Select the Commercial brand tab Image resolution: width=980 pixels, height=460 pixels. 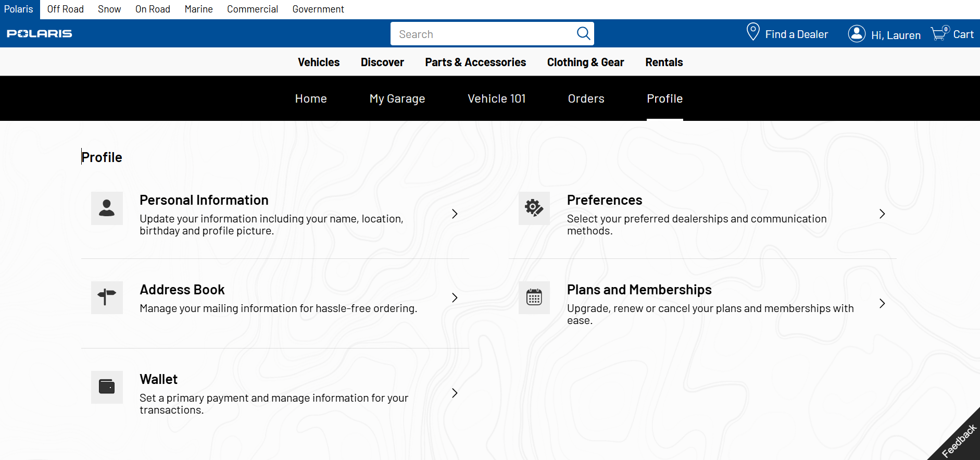253,9
